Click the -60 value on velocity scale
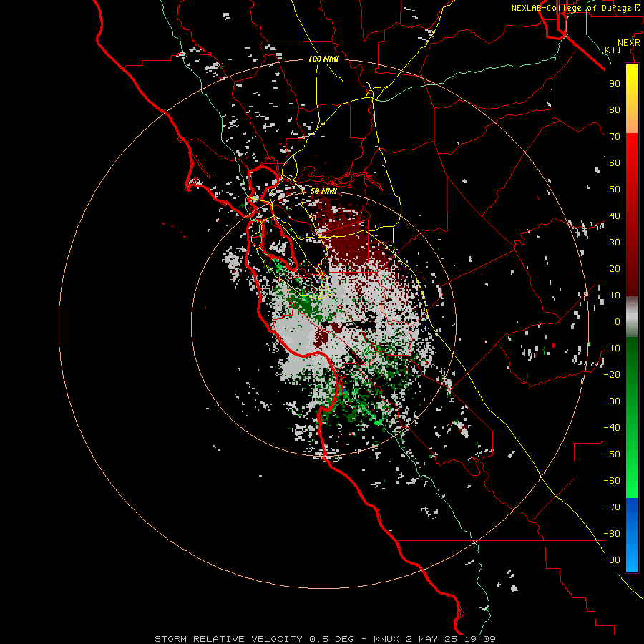Image resolution: width=644 pixels, height=644 pixels. pyautogui.click(x=612, y=481)
